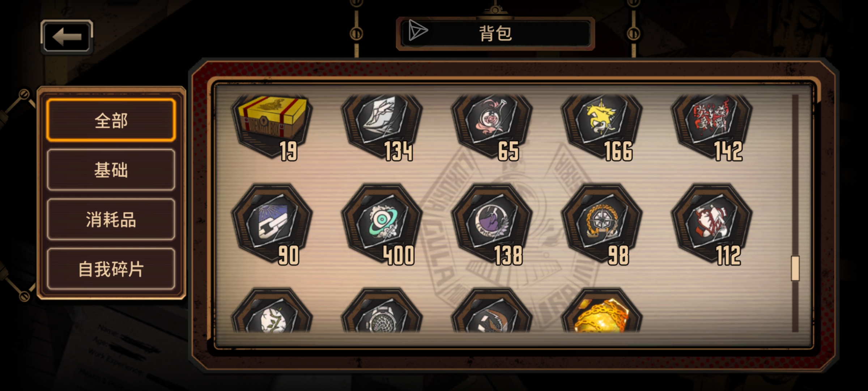Image resolution: width=868 pixels, height=391 pixels.
Task: Select the green ring planet shard showing 400
Action: click(x=382, y=224)
